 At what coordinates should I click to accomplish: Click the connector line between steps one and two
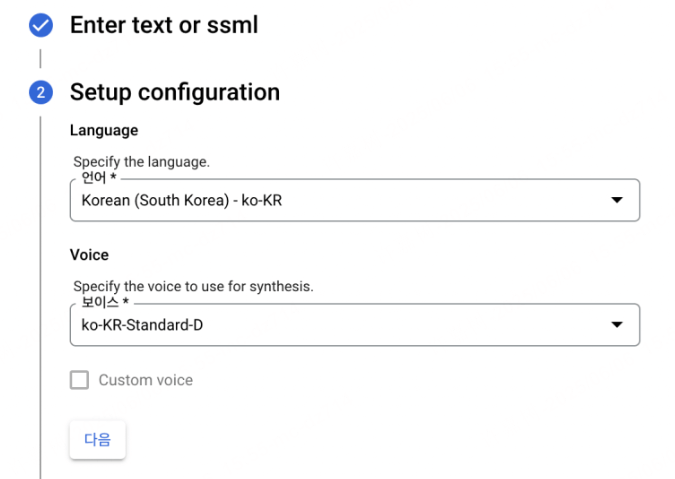(x=40, y=59)
